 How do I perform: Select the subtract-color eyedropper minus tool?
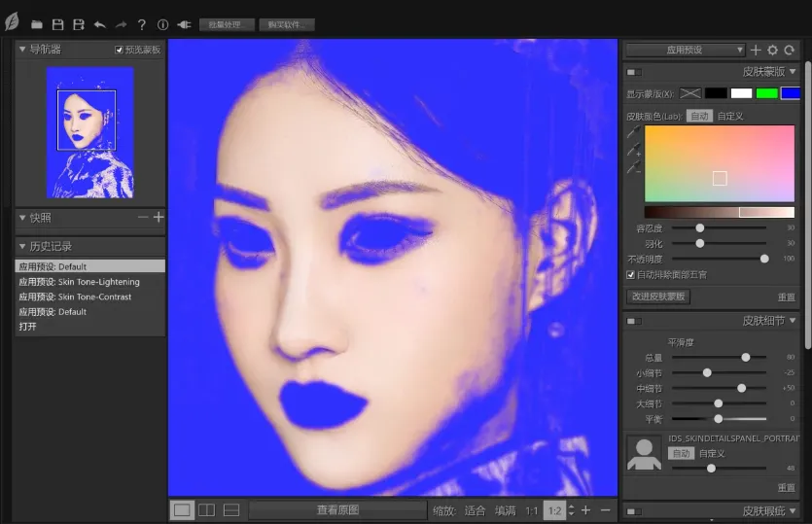[634, 167]
